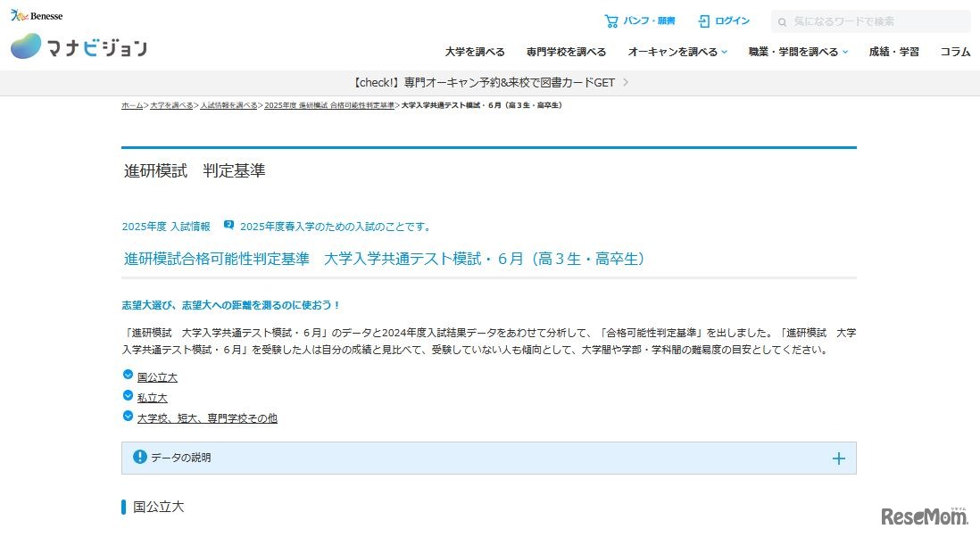This screenshot has height=537, width=980.
Task: Open the 大学校、短大、専門学校その他 link
Action: 207,417
